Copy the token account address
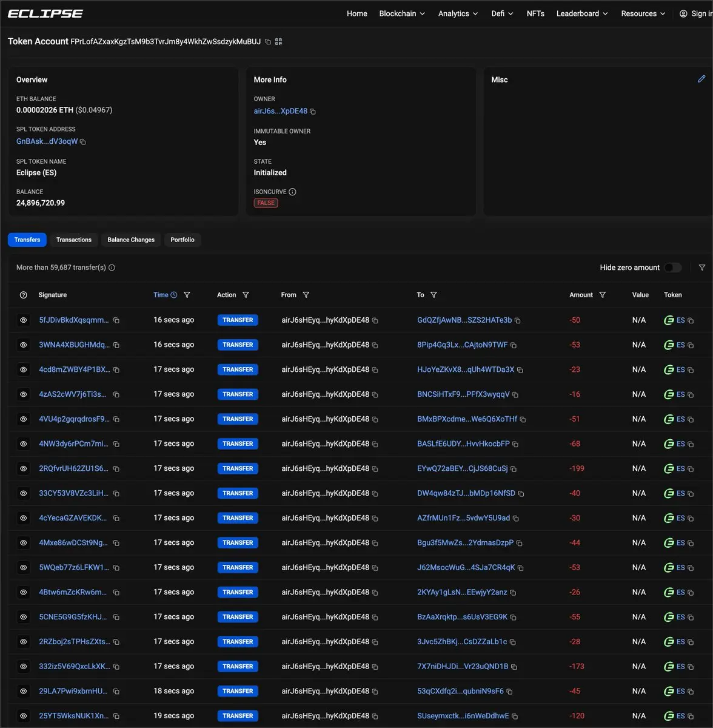Screen dimensions: 713x728 coord(268,42)
